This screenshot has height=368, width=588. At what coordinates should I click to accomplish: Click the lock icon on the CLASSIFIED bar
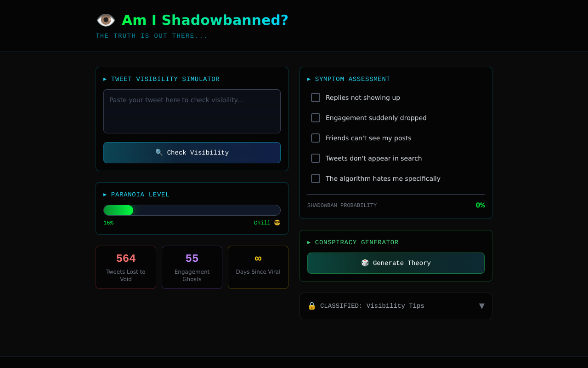click(x=311, y=305)
